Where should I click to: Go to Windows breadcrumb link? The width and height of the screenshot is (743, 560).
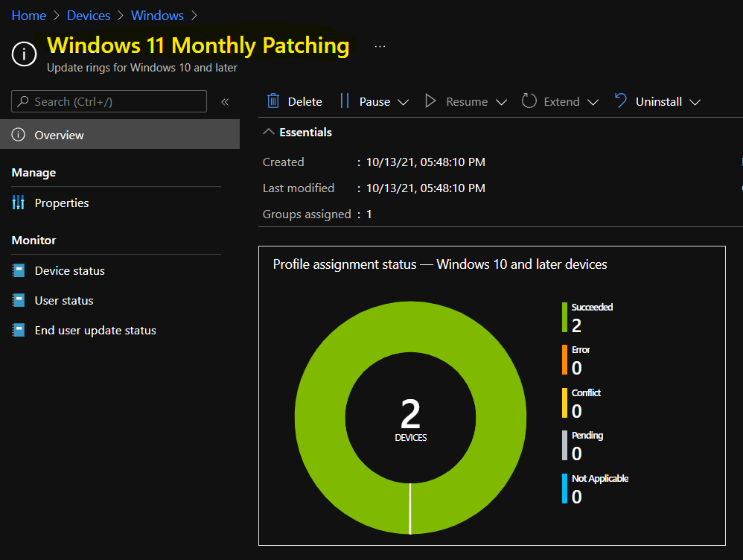pos(157,16)
